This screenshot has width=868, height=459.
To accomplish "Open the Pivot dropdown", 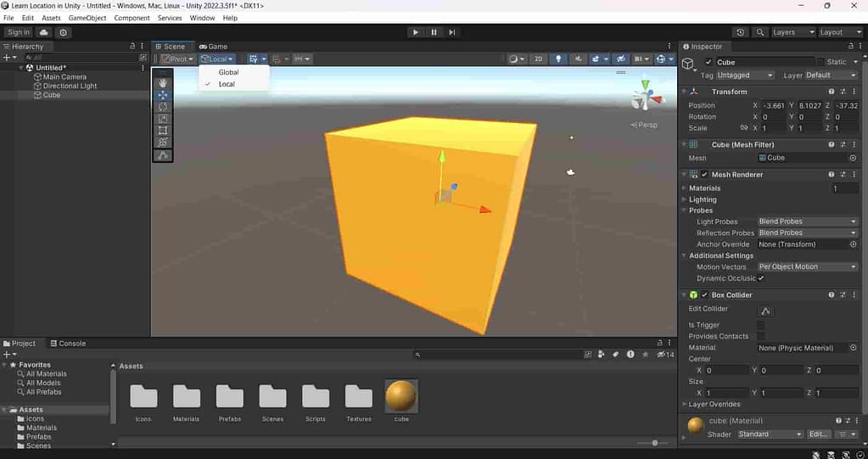I will 177,59.
